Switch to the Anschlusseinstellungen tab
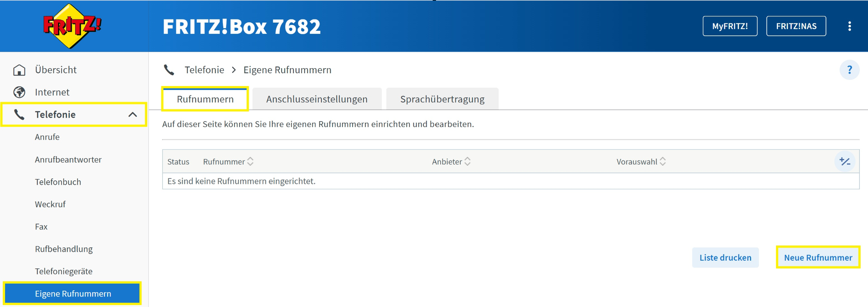Image resolution: width=868 pixels, height=307 pixels. 317,99
